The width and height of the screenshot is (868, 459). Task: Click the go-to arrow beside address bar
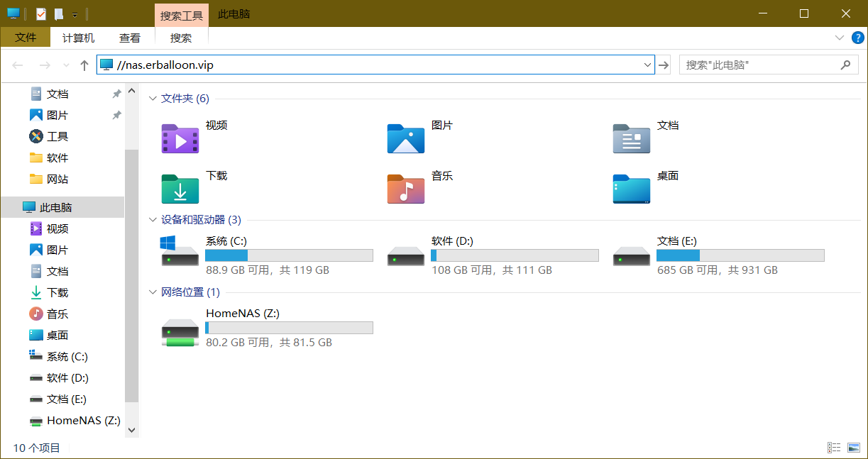click(x=664, y=65)
